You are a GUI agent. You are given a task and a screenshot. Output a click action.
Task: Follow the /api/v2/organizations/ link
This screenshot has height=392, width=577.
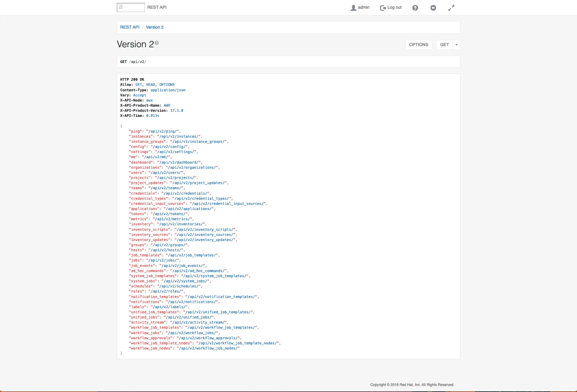[192, 168]
